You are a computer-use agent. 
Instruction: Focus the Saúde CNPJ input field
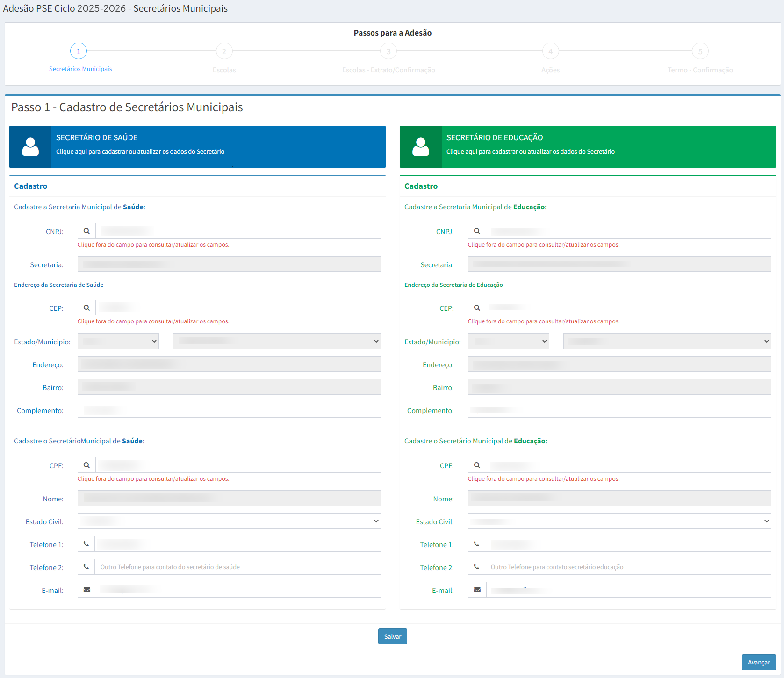point(238,231)
